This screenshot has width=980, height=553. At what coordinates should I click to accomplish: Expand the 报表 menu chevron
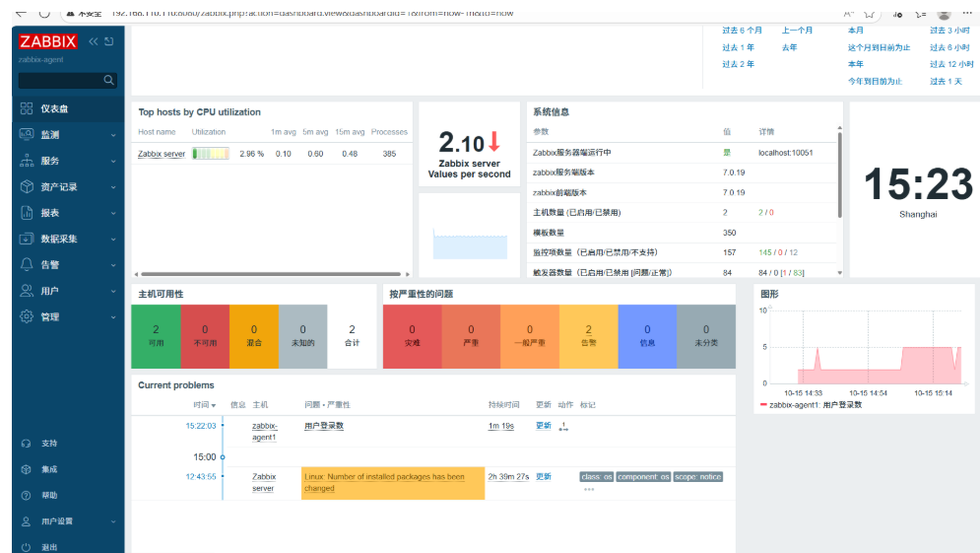(x=113, y=213)
